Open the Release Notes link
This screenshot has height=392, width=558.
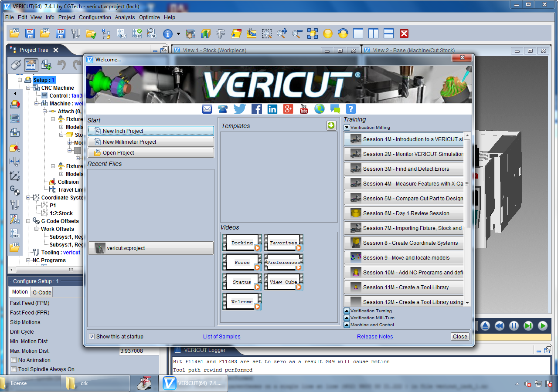[375, 337]
